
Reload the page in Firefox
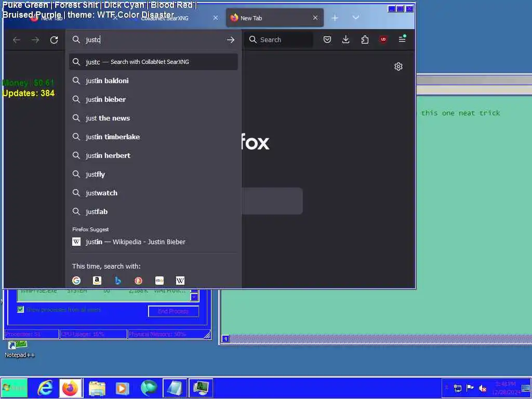(54, 40)
